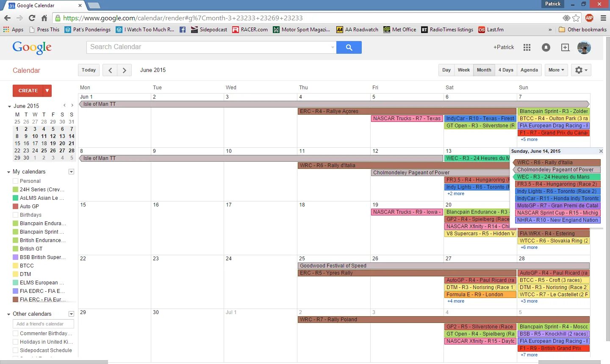
Task: Open the Create button dropdown arrow
Action: [47, 91]
